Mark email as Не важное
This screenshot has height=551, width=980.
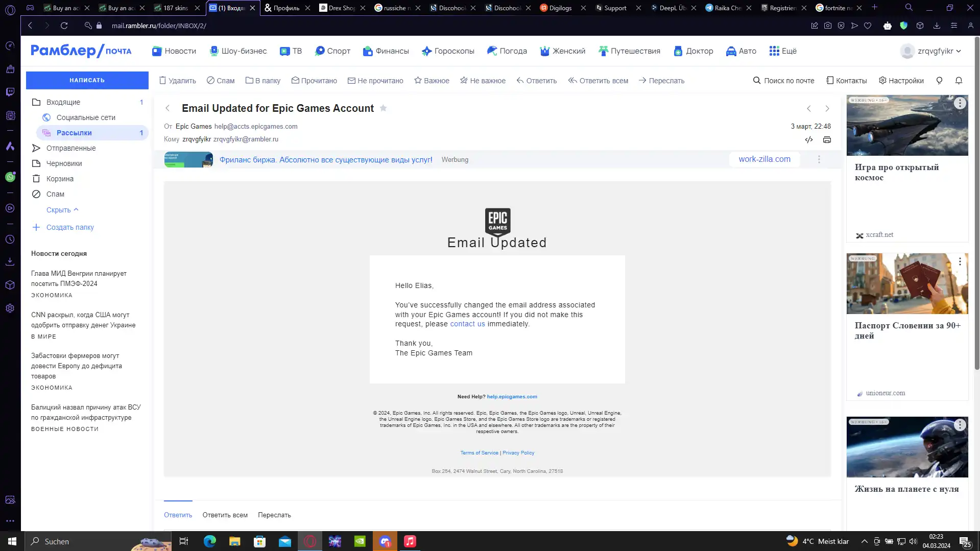[483, 81]
